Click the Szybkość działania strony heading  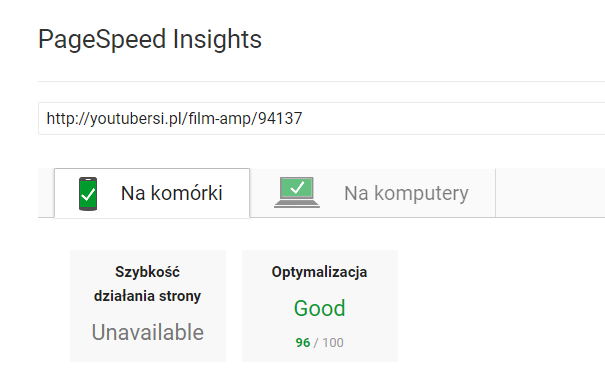pyautogui.click(x=147, y=284)
